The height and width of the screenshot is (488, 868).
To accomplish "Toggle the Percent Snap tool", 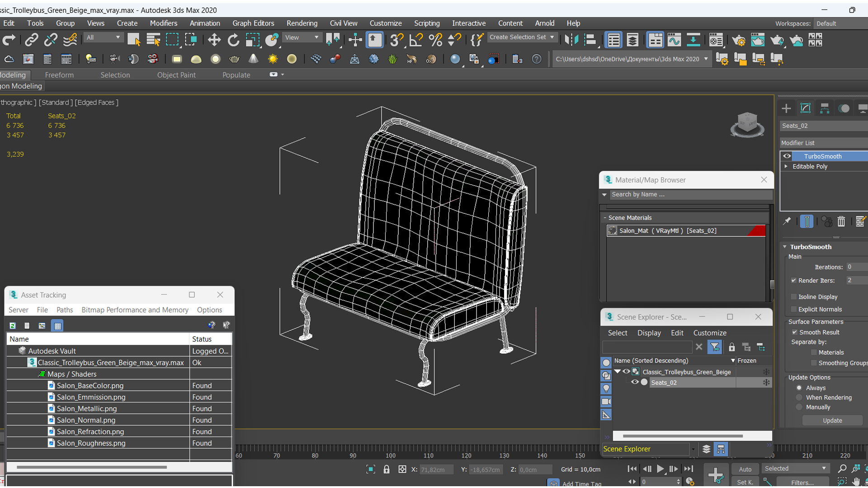I will 435,40.
